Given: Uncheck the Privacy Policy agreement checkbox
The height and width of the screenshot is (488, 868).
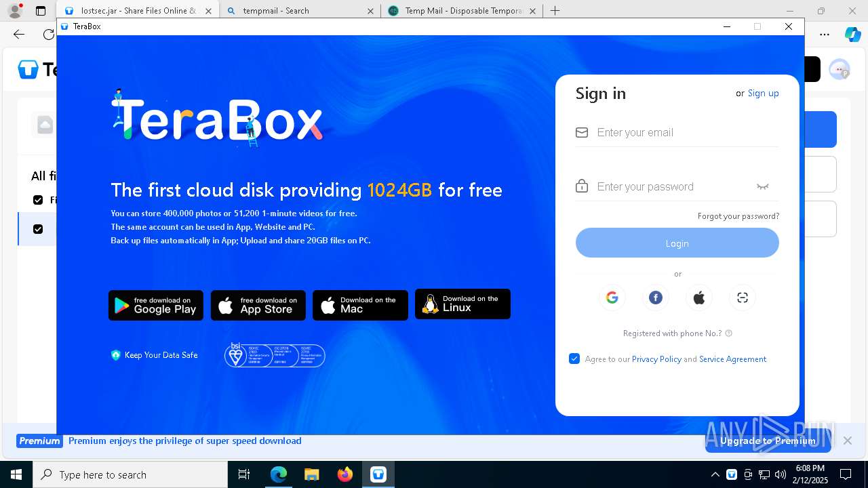Looking at the screenshot, I should coord(574,359).
